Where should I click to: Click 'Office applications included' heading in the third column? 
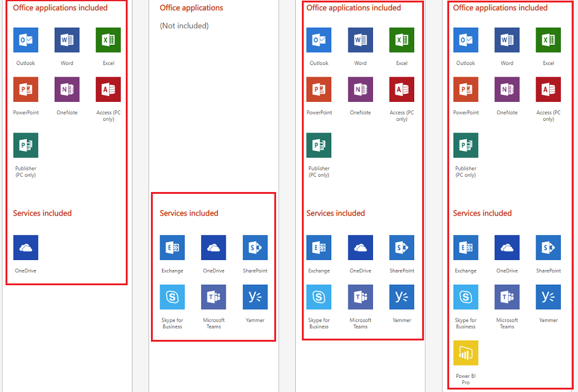[354, 8]
